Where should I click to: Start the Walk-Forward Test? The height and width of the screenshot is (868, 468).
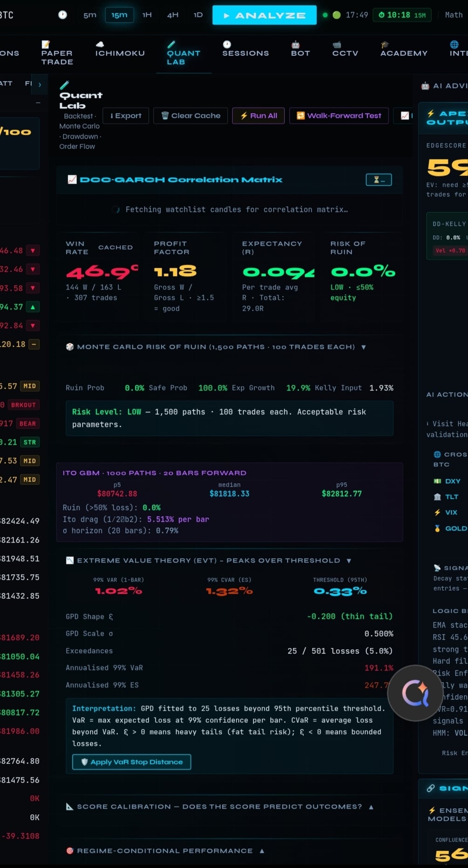point(339,115)
